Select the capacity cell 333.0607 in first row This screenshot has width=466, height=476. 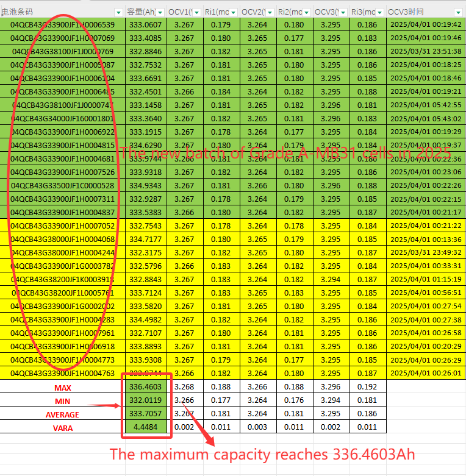point(146,24)
